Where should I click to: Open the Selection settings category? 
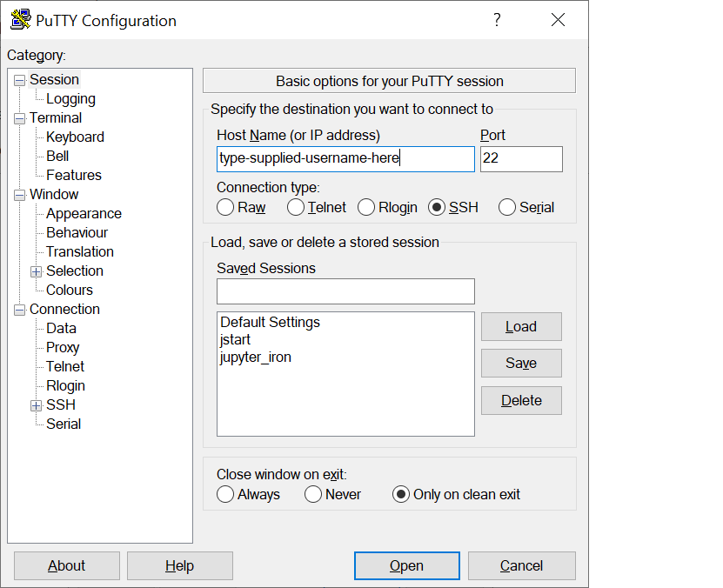pyautogui.click(x=75, y=271)
